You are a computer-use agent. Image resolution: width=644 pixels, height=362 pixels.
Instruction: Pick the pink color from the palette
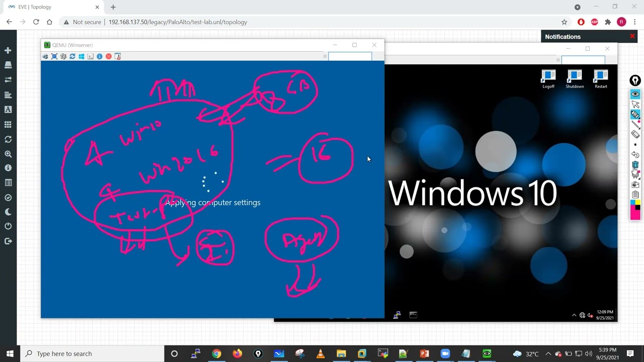pyautogui.click(x=635, y=215)
